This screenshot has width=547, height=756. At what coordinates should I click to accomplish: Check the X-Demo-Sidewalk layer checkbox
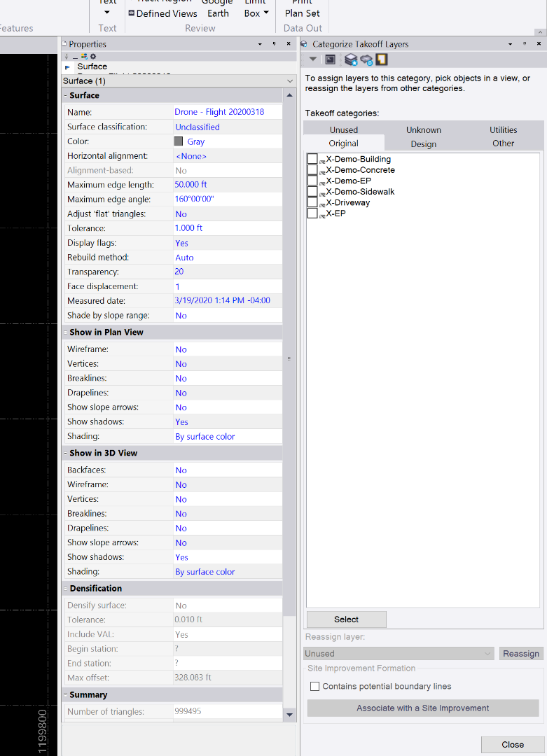coord(312,191)
